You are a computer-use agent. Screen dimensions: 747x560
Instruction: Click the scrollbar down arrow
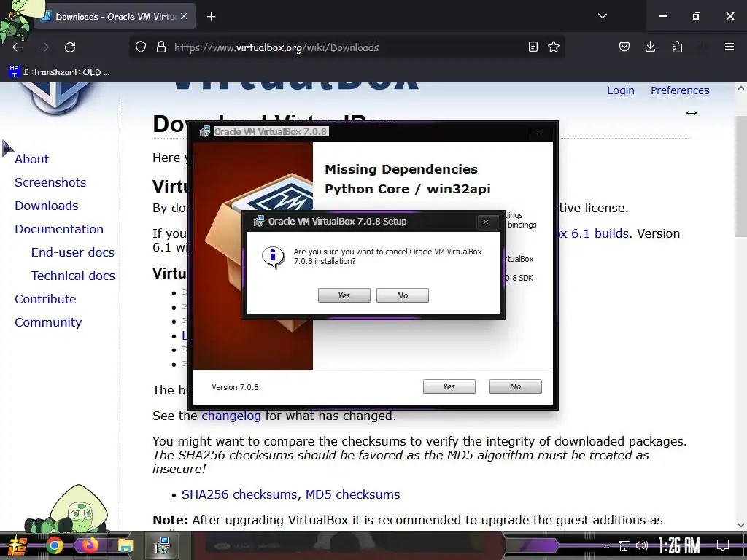pyautogui.click(x=741, y=525)
